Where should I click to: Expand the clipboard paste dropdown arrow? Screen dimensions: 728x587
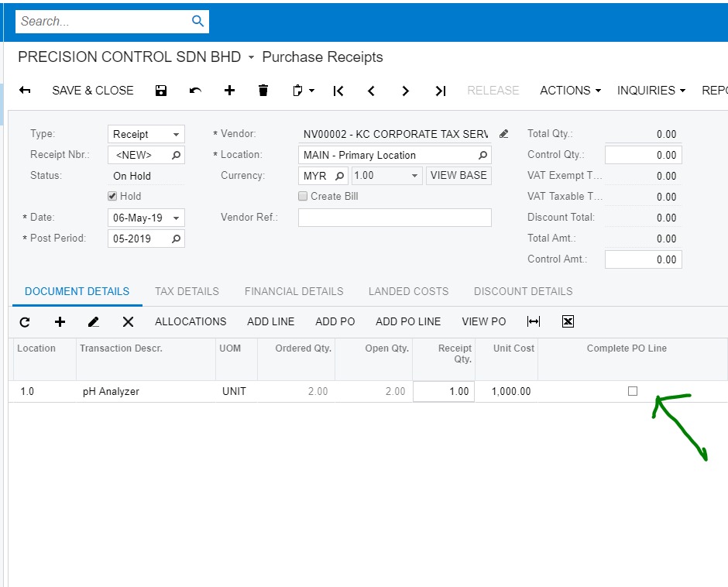point(310,91)
